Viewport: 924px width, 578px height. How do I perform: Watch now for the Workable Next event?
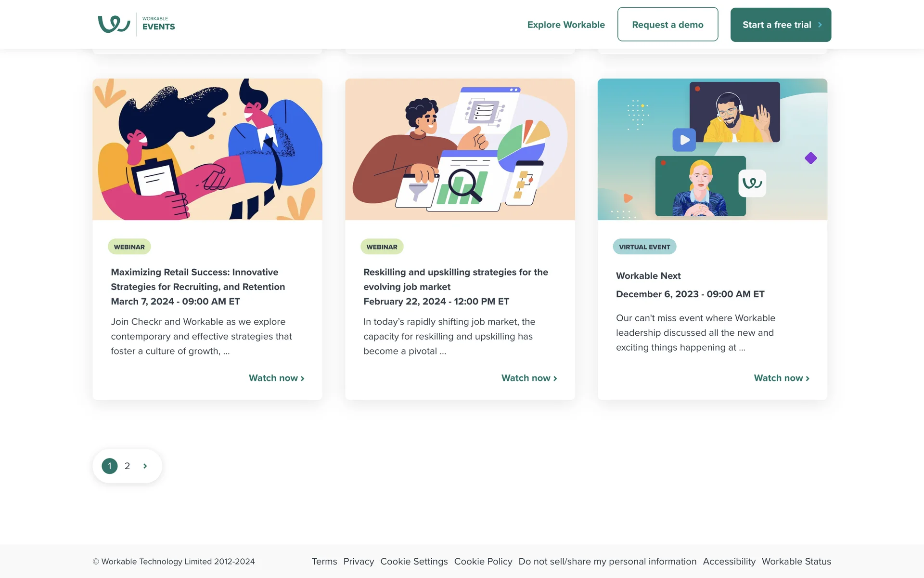(781, 378)
